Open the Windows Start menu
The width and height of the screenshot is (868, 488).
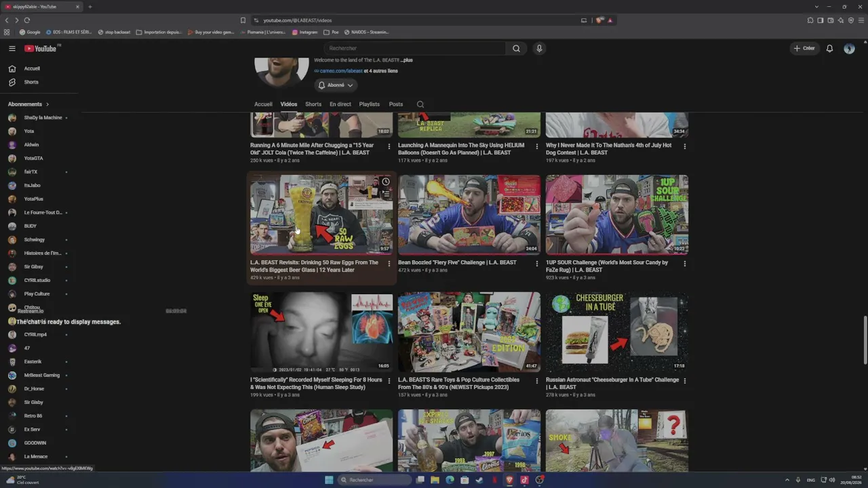coord(329,480)
